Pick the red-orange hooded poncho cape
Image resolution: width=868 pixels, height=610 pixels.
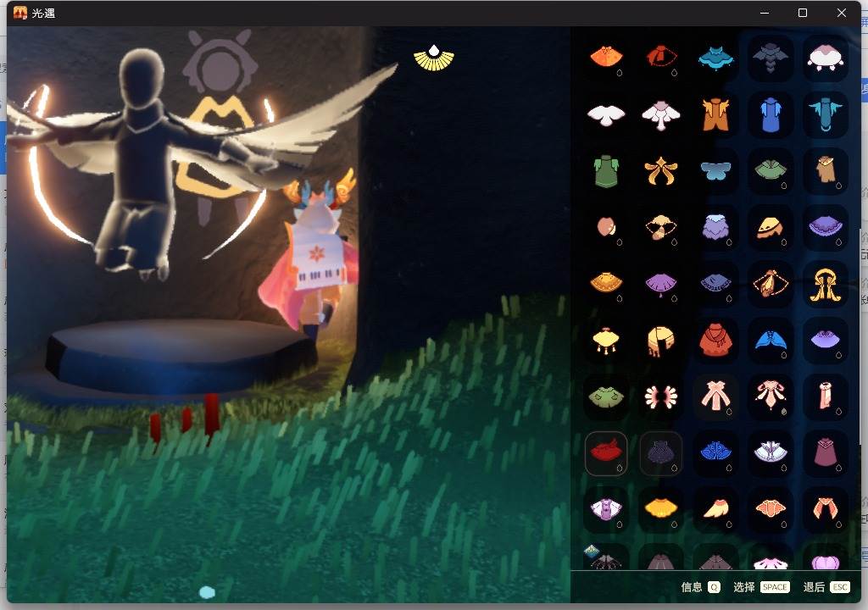click(x=715, y=341)
